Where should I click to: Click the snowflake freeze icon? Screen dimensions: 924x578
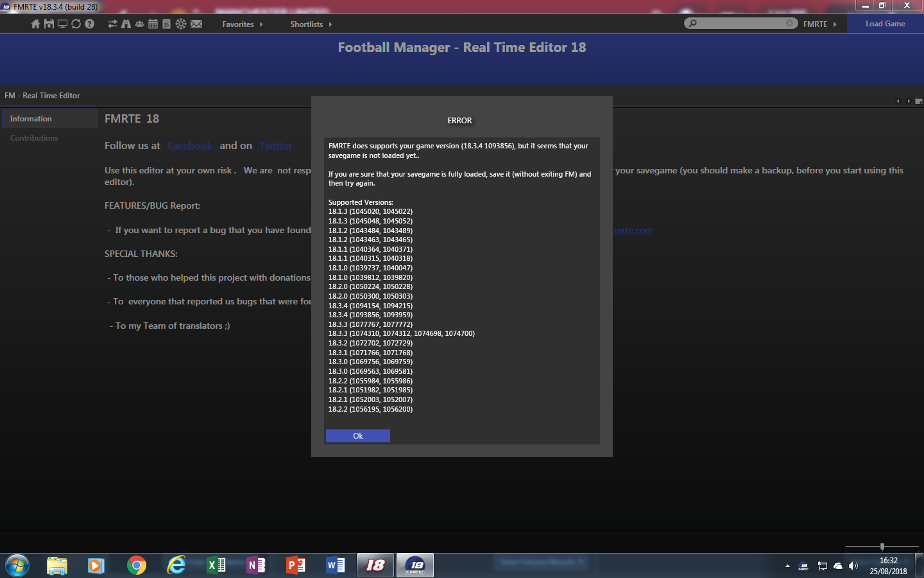(180, 24)
